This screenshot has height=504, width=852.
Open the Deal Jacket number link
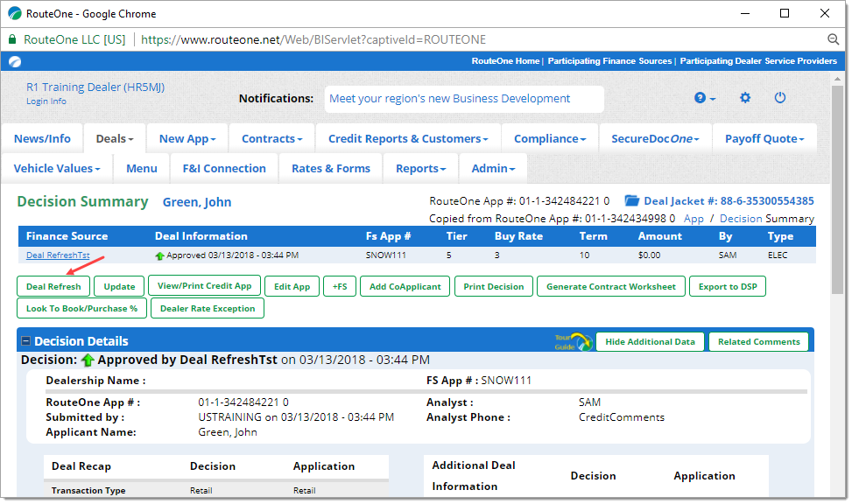point(729,201)
